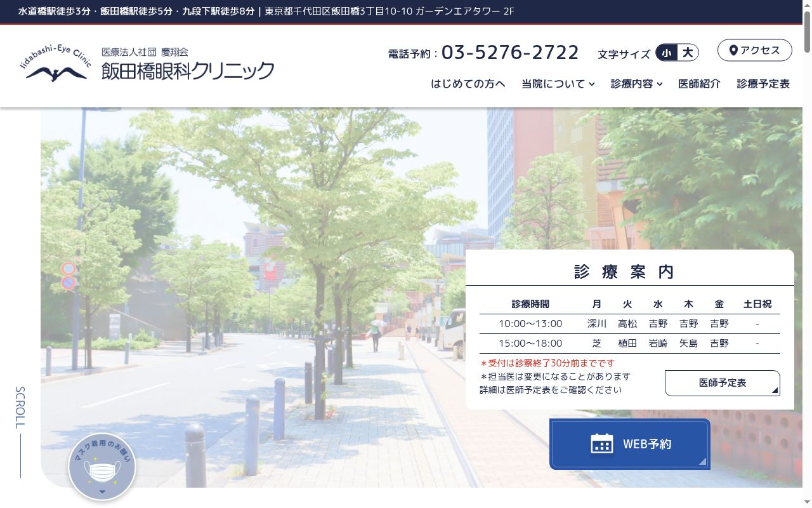Screen dimensions: 812x508
Task: Click the address text in top bar
Action: [390, 11]
